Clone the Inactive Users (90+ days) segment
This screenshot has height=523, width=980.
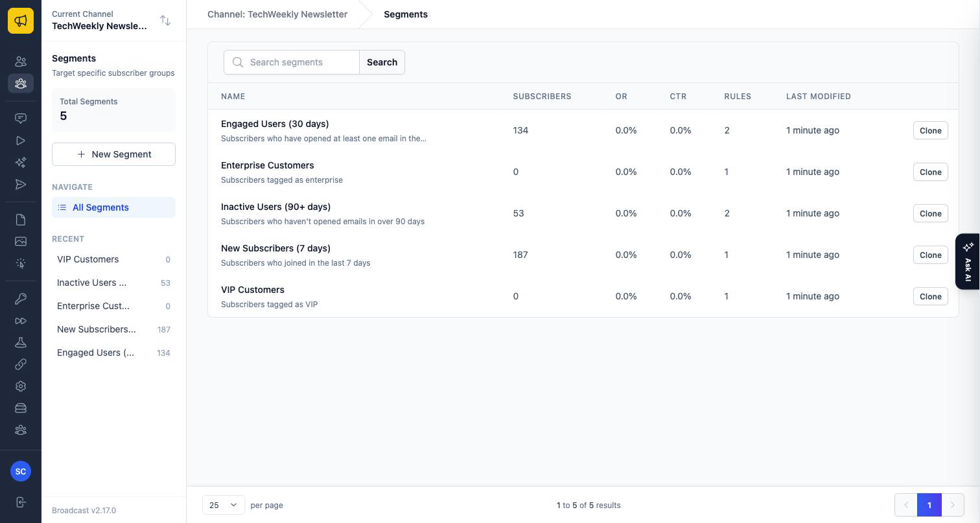click(x=930, y=213)
